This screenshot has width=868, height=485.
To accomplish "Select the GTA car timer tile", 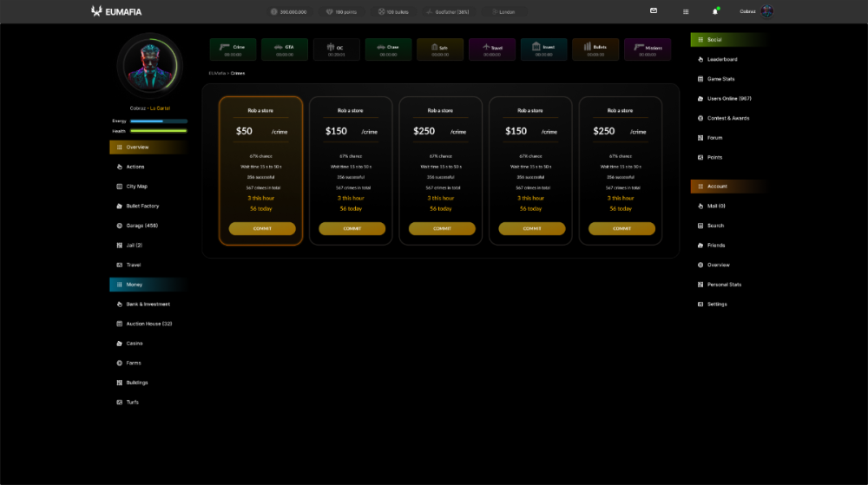I will (x=284, y=49).
